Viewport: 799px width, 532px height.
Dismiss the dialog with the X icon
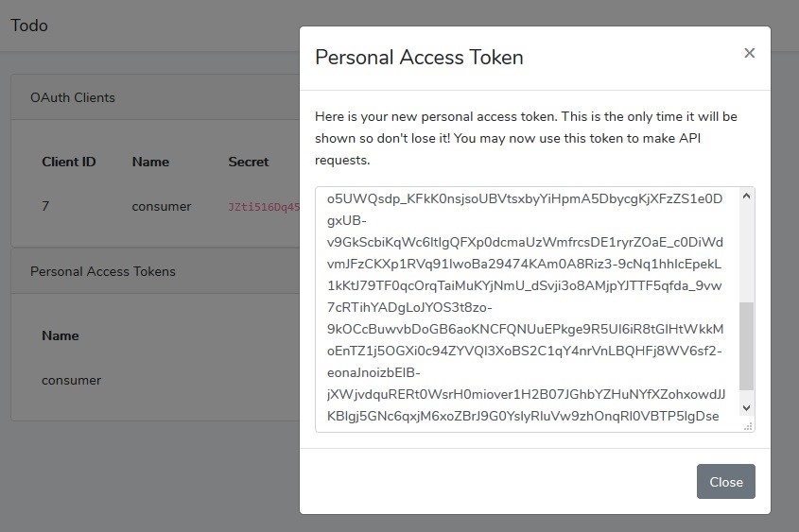(x=749, y=53)
